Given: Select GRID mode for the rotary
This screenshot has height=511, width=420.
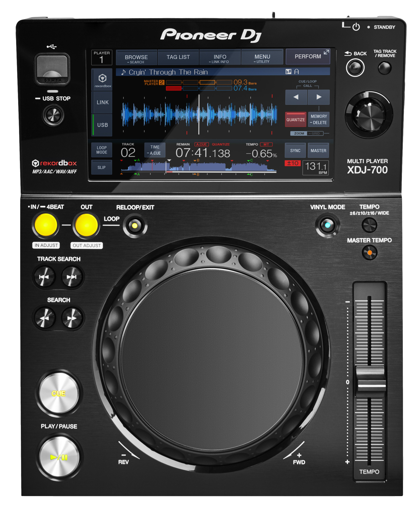Looking at the screenshot, I should (315, 133).
